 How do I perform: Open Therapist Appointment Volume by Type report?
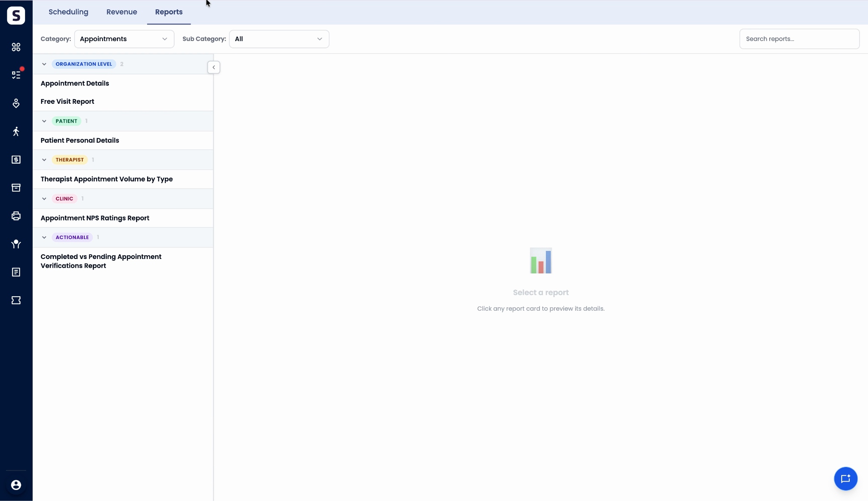click(123, 179)
